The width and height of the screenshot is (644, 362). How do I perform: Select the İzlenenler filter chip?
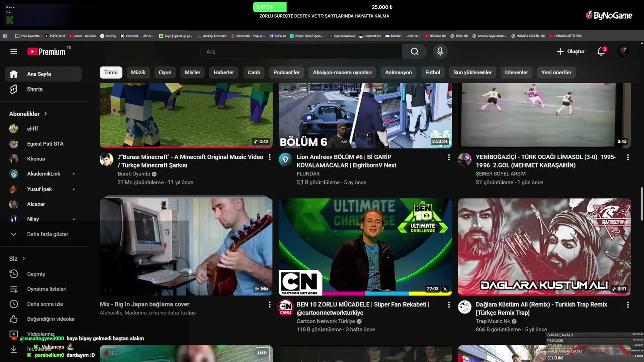coord(516,72)
